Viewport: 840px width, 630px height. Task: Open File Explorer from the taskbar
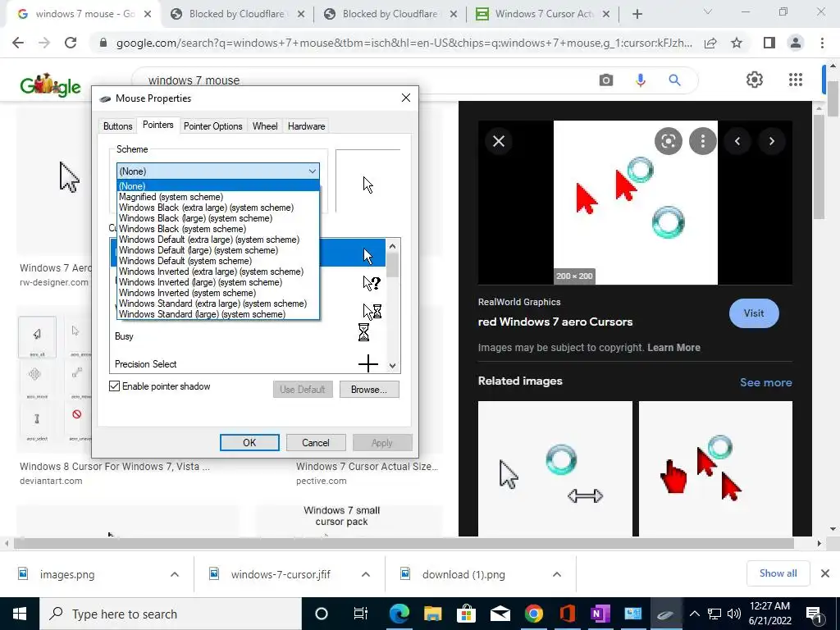point(432,614)
